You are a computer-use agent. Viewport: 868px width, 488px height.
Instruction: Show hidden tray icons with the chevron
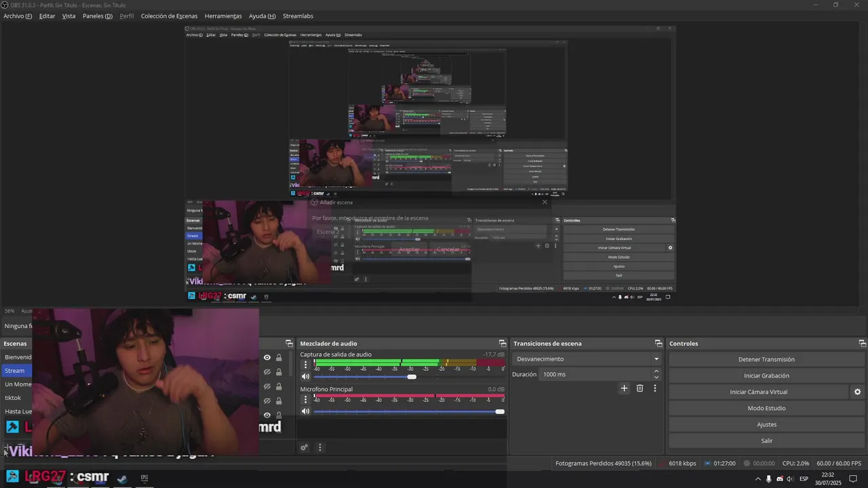[x=758, y=479]
